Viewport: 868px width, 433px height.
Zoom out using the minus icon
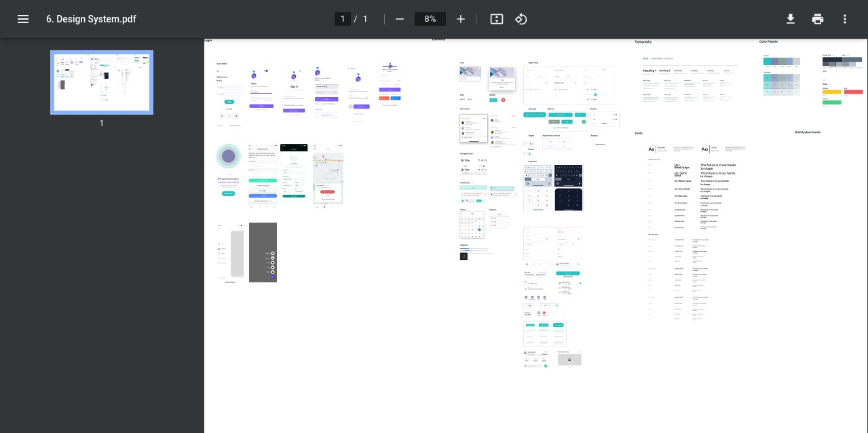(x=400, y=19)
